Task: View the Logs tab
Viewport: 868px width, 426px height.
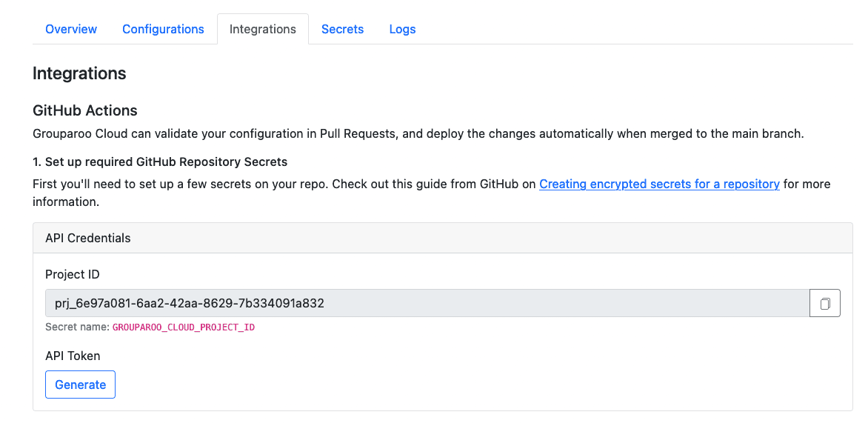Action: point(402,29)
